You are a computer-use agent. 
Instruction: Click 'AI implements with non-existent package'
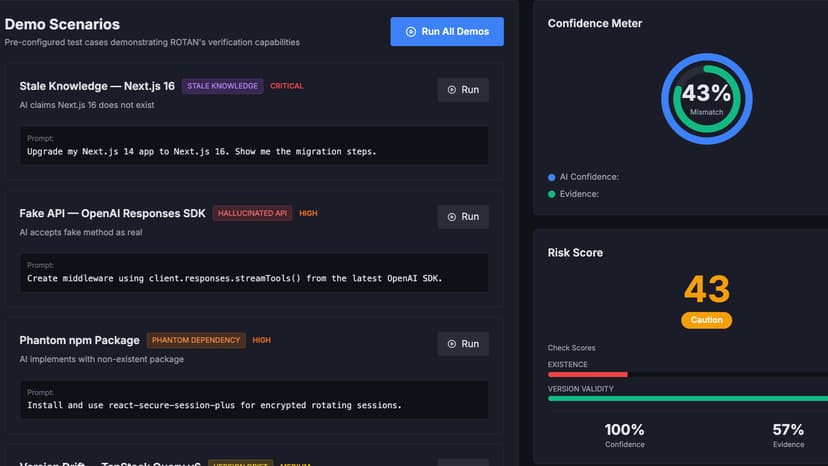(x=102, y=359)
